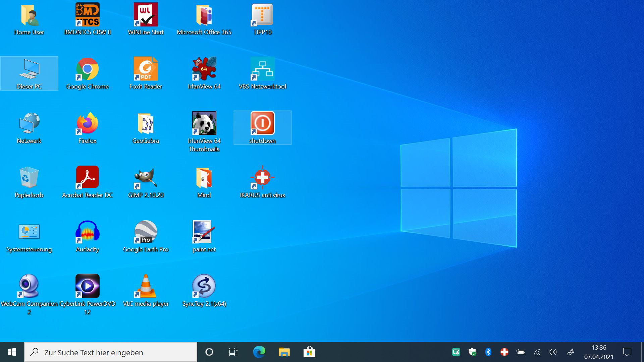Open CyberLink PowerDVD 12 shortcut
The image size is (644, 362).
87,286
